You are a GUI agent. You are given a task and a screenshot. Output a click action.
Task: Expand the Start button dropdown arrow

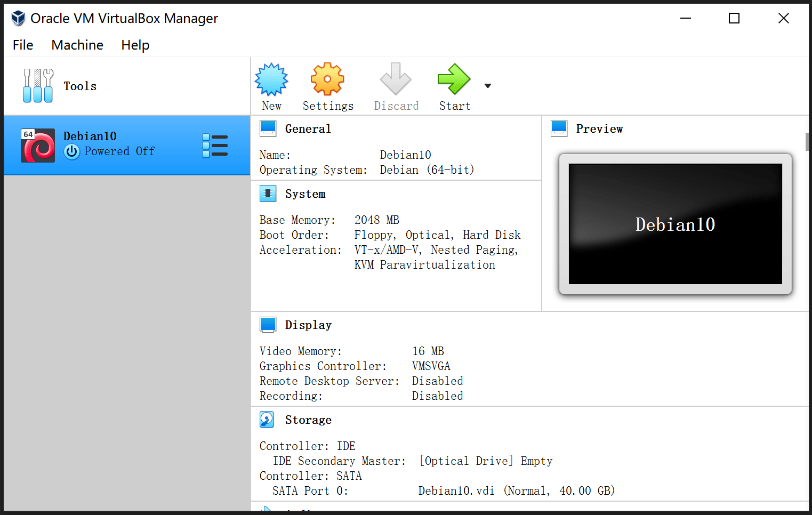pos(488,86)
